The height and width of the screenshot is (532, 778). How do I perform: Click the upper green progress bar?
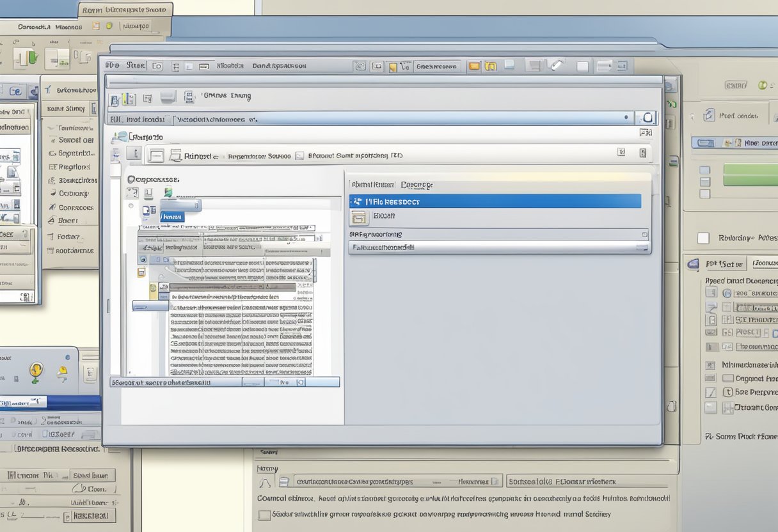point(750,169)
